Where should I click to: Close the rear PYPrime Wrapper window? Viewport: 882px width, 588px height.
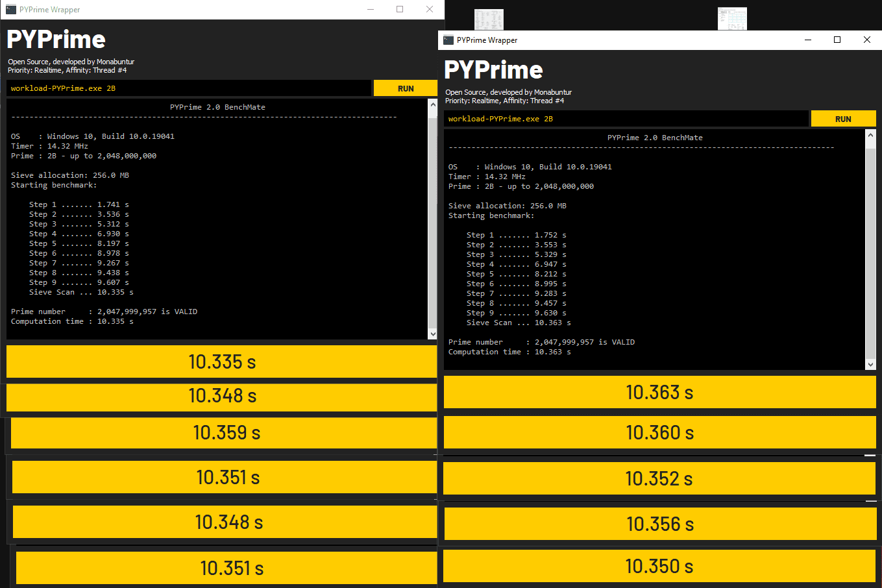[x=430, y=10]
